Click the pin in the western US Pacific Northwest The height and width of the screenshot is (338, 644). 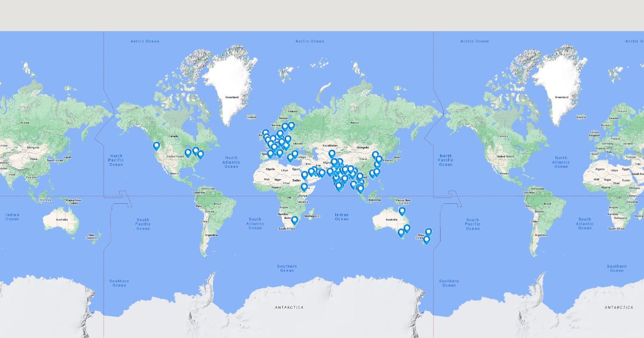pos(157,145)
